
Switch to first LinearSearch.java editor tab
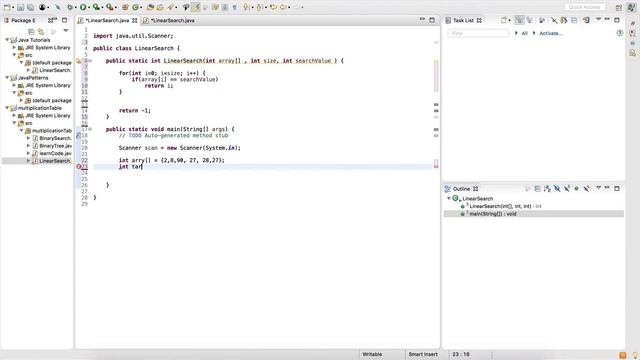[x=107, y=20]
